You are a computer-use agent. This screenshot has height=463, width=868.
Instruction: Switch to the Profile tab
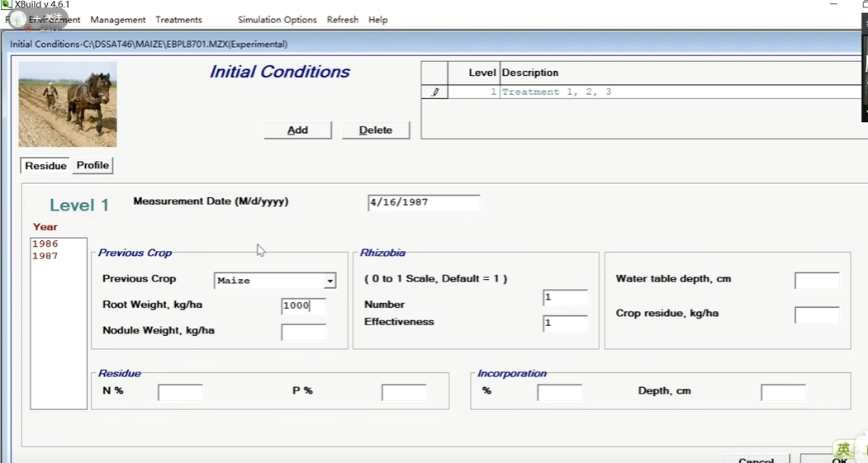coord(92,165)
